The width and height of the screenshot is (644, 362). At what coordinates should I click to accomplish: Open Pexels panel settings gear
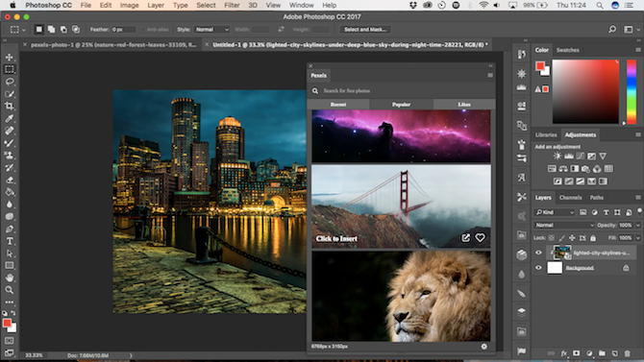[x=484, y=347]
